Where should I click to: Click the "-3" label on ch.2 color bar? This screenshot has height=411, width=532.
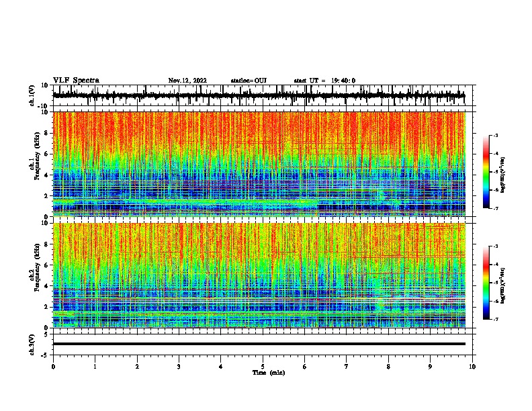coord(496,246)
